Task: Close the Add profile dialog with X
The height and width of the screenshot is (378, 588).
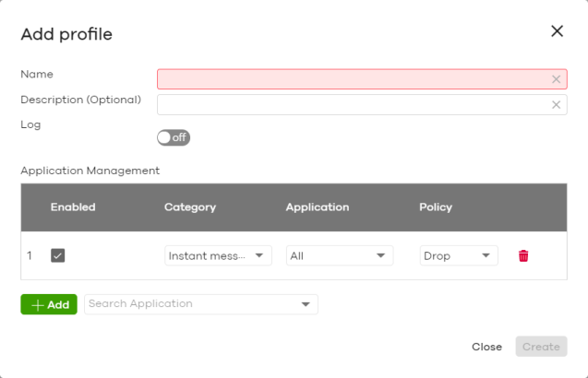Action: (557, 31)
